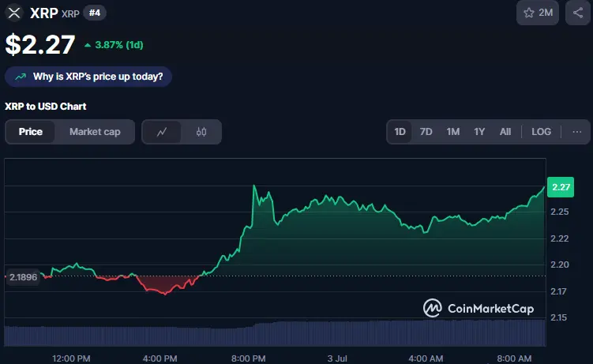Click the '3 Jul' date axis label

337,358
